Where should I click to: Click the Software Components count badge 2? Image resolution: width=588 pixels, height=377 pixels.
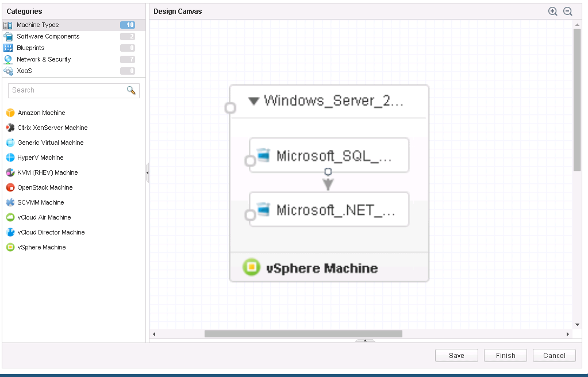coord(128,36)
